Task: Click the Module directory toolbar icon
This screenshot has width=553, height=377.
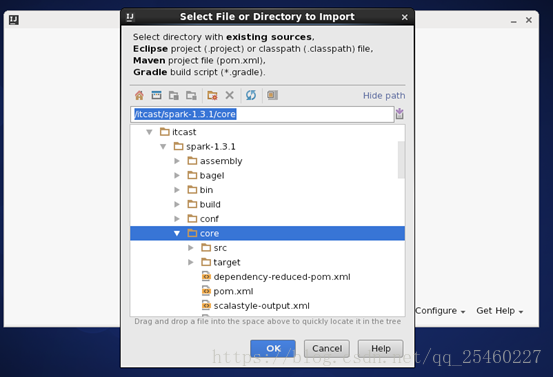Action: [191, 95]
